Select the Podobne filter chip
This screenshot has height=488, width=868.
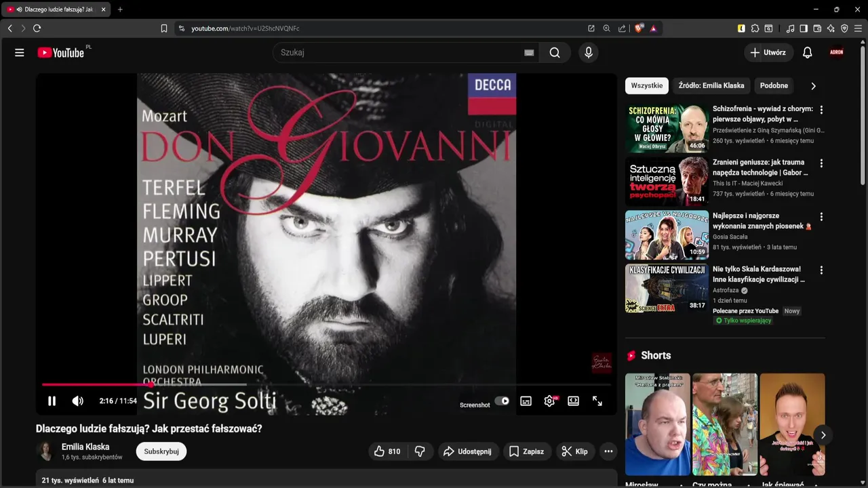coord(774,85)
